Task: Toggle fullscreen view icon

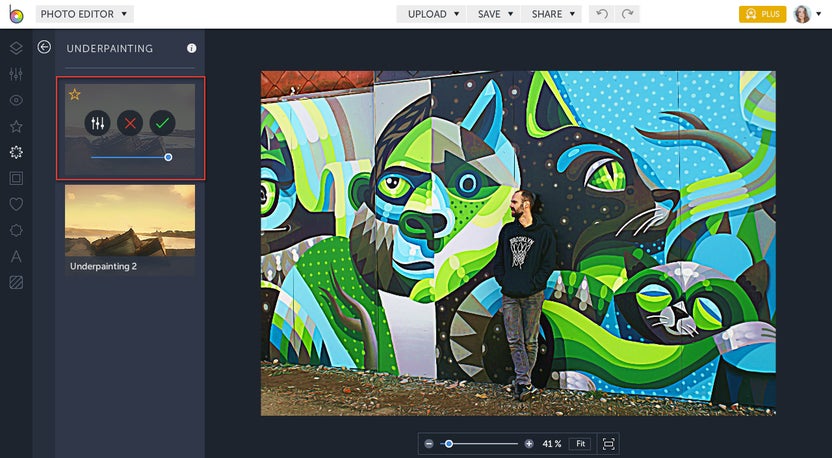Action: (609, 444)
